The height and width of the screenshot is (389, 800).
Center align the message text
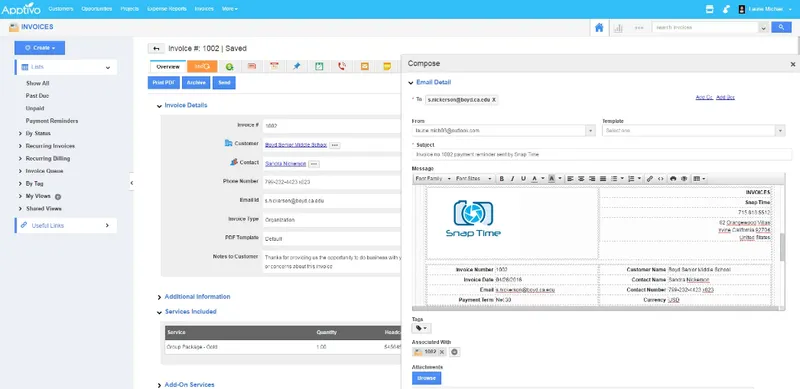581,179
